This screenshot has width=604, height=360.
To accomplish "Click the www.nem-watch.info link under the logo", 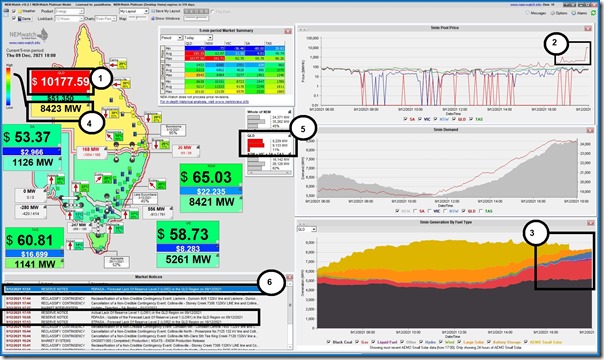I will pos(25,43).
